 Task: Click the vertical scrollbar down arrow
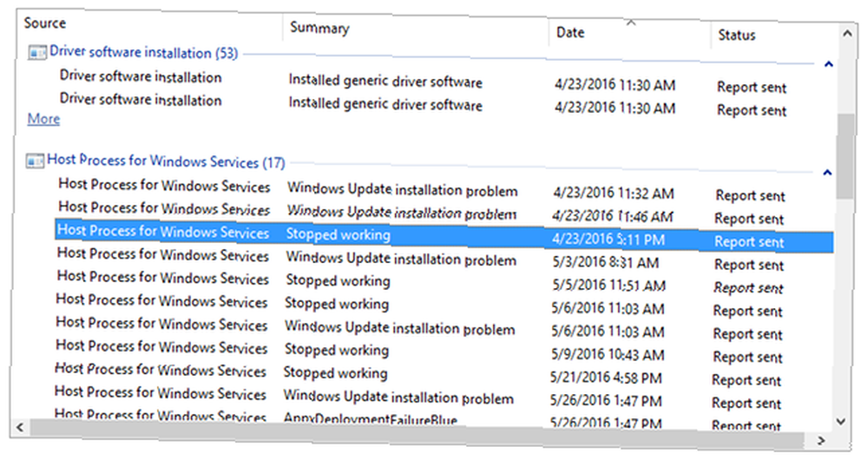tap(841, 422)
